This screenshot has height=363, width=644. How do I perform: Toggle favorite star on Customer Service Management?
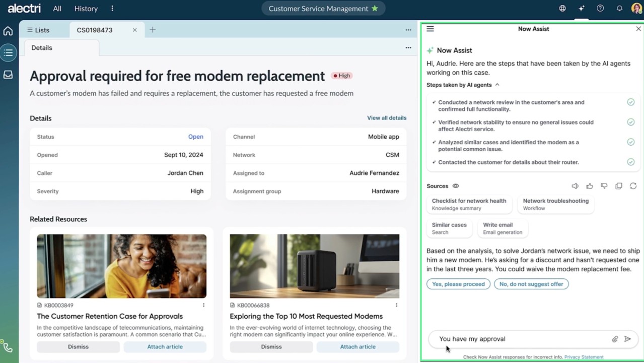375,9
